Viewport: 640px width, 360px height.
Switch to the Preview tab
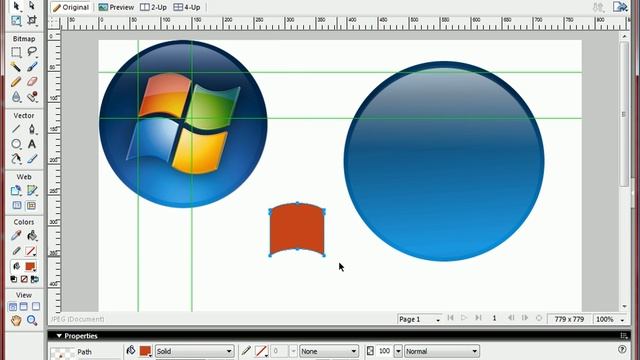pyautogui.click(x=116, y=7)
